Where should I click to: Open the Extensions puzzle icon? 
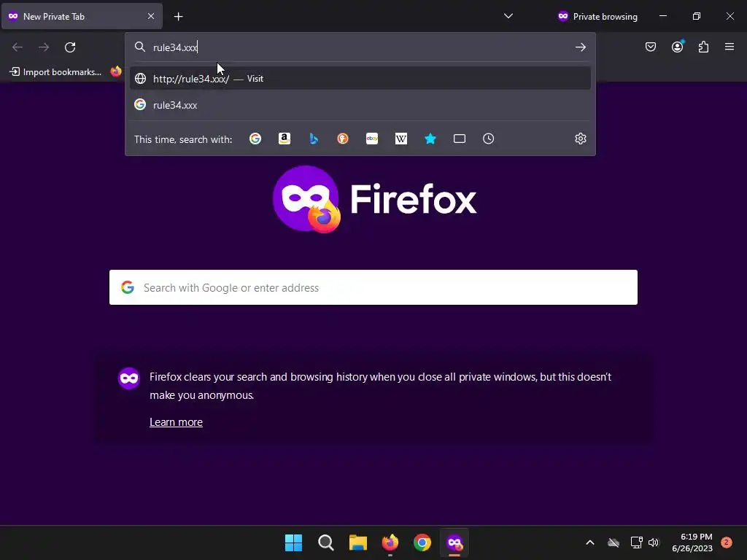tap(704, 47)
